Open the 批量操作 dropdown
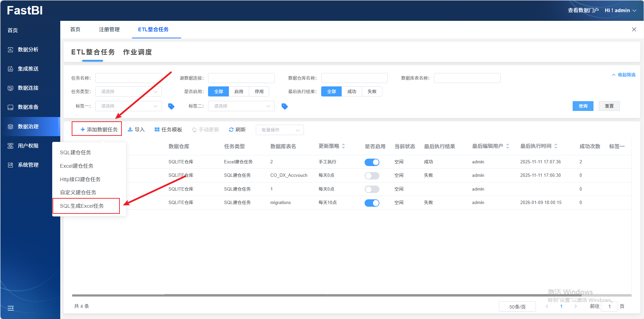Screen dimensions: 644x319 pos(280,130)
